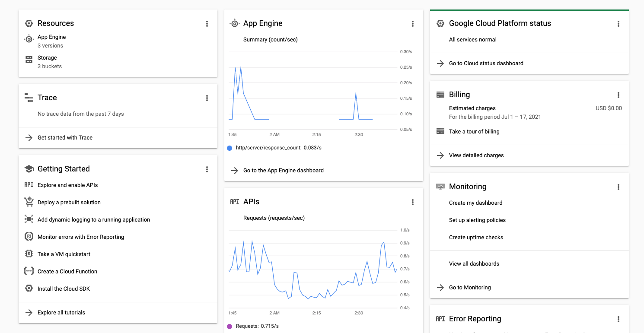Select Create uptime checks
This screenshot has height=333, width=644.
coord(476,238)
